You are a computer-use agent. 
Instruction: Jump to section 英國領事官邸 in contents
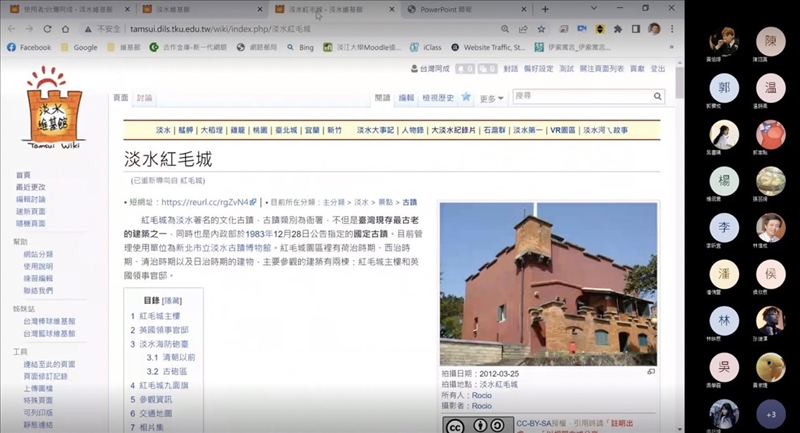[166, 329]
